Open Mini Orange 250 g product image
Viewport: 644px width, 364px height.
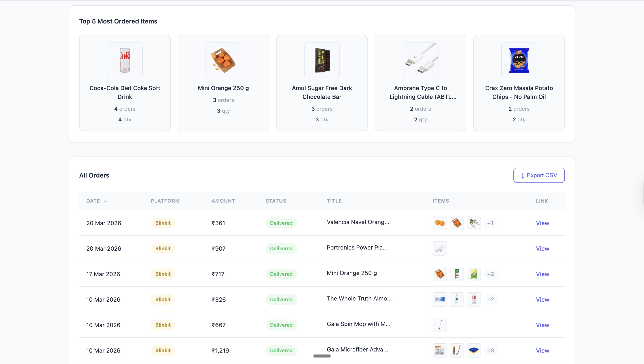(x=223, y=60)
